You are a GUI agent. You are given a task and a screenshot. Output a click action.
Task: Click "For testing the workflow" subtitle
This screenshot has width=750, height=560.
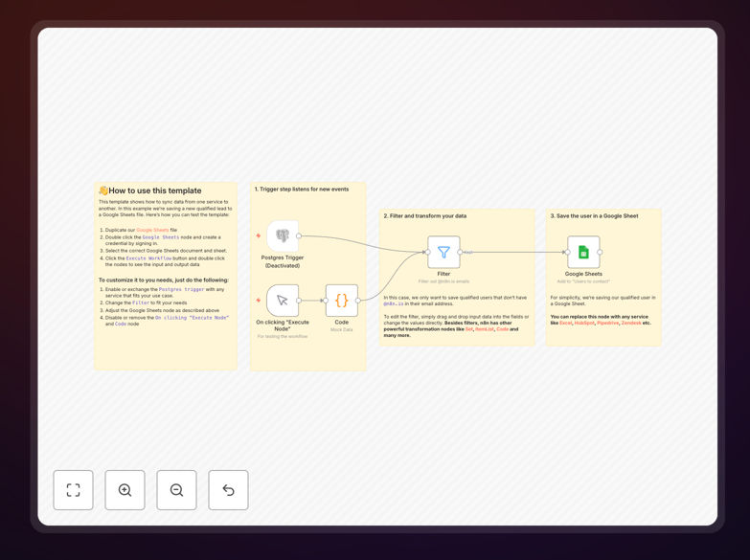(283, 337)
